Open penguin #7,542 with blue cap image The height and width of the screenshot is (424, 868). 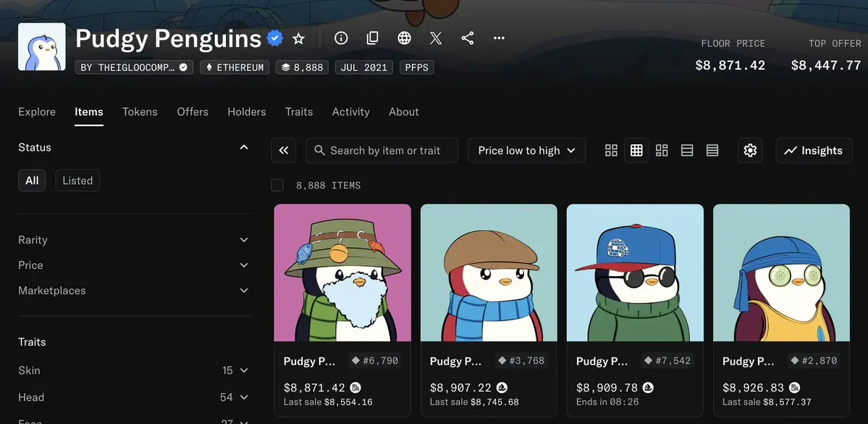(x=635, y=273)
